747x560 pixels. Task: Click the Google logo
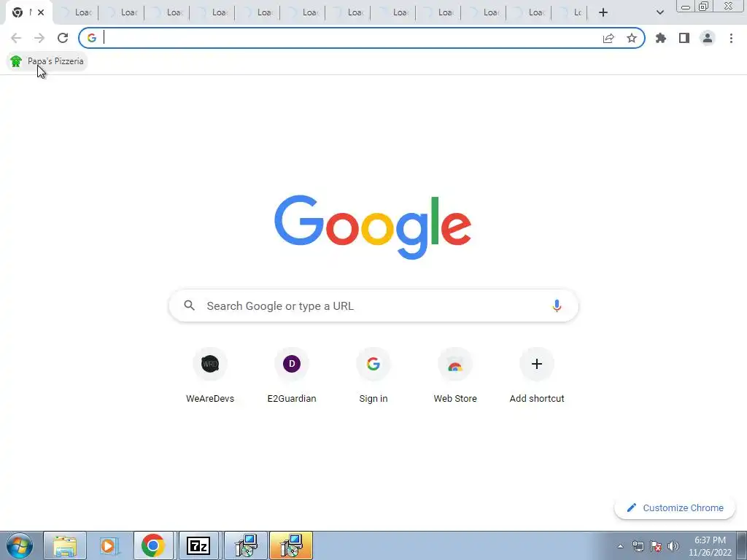[373, 227]
